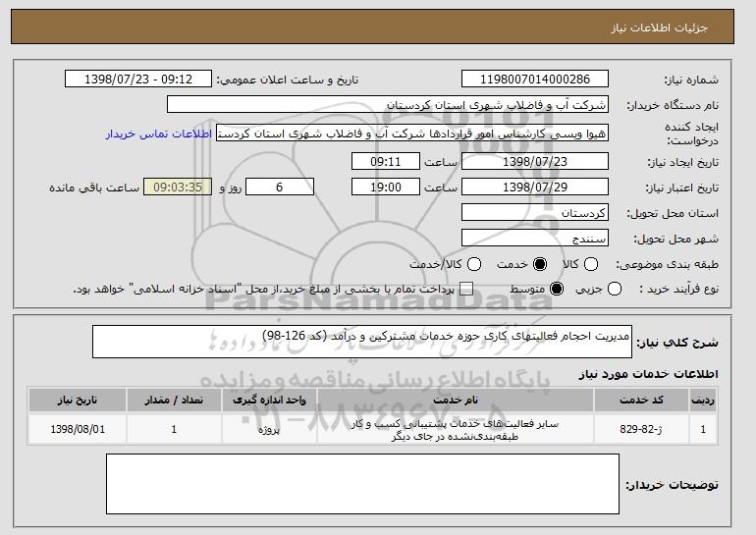Click the unit cell پروژه
The width and height of the screenshot is (756, 535).
pos(270,429)
